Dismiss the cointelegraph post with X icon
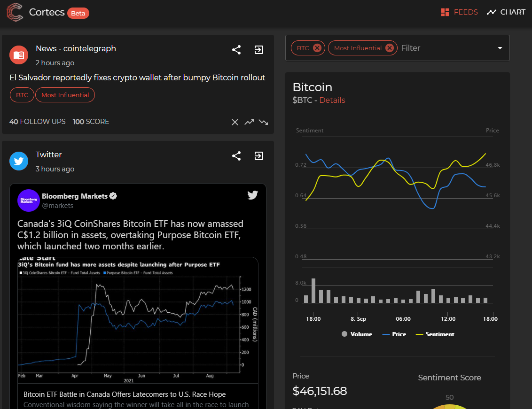 coord(235,122)
